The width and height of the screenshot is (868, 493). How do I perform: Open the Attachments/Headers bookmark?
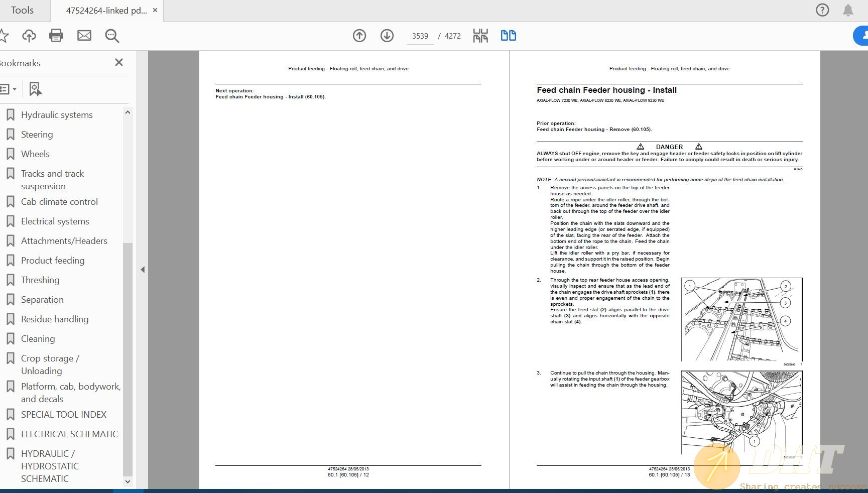[64, 241]
